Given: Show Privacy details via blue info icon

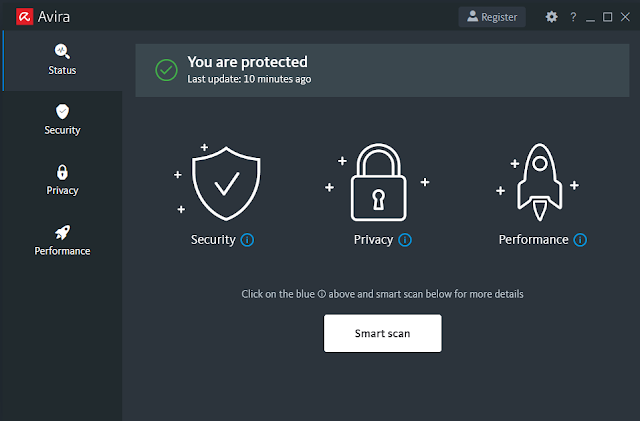Looking at the screenshot, I should click(405, 240).
